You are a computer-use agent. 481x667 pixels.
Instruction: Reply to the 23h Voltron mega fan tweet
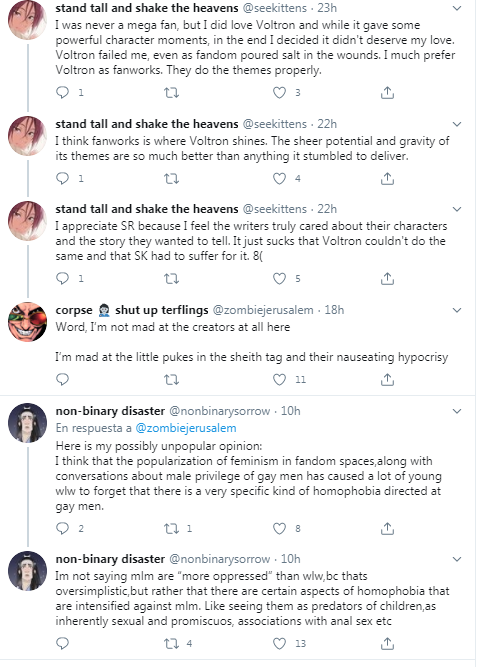[63, 92]
